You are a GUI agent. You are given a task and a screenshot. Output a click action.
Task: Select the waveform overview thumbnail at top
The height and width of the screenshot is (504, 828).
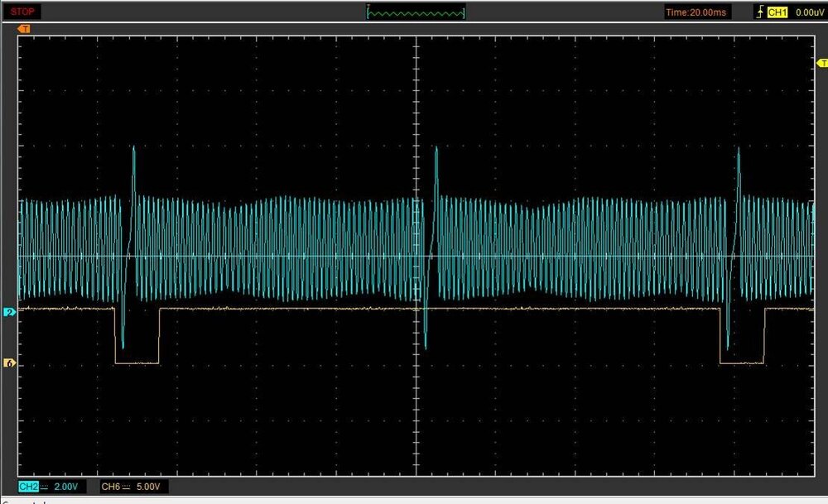416,12
